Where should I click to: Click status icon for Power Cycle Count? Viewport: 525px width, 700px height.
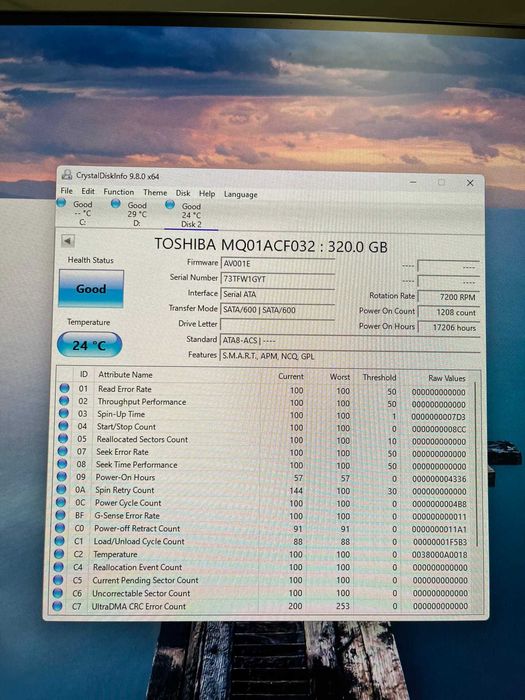(60, 502)
